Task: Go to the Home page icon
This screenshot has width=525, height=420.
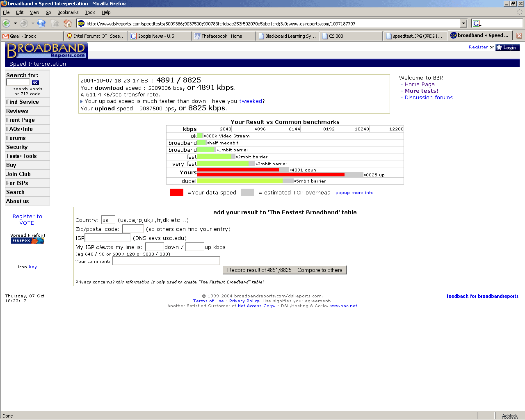Action: 68,23
